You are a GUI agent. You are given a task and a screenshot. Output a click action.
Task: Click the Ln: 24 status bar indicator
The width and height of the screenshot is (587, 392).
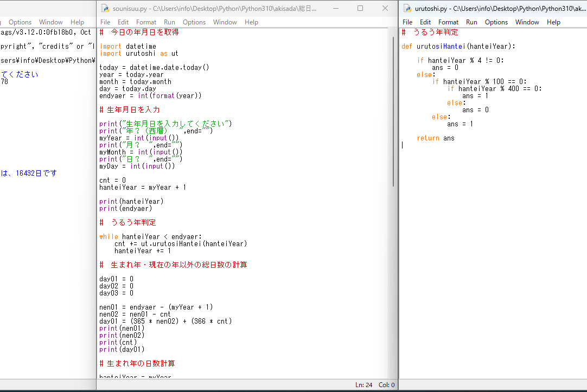pos(363,385)
